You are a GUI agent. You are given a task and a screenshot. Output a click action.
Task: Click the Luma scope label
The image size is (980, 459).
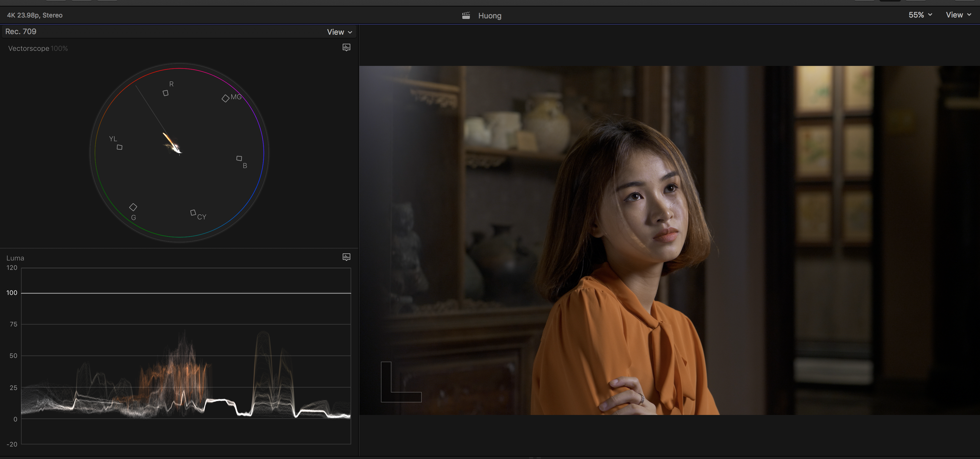(15, 258)
